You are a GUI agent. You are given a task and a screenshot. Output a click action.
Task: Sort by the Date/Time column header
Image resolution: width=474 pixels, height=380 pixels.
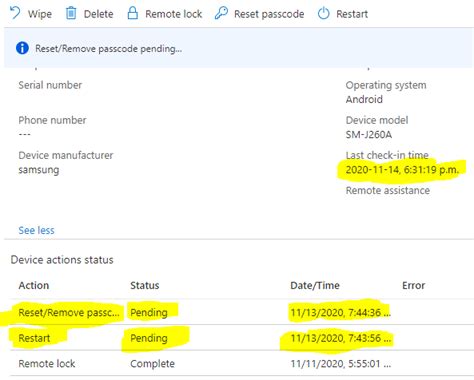click(x=315, y=285)
